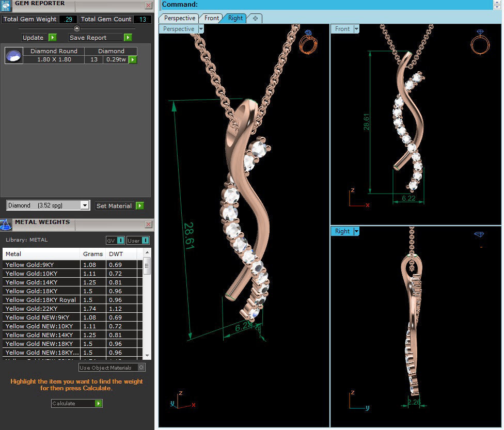Switch to the Right viewport tab
Screen dimensions: 504x430
click(x=235, y=18)
